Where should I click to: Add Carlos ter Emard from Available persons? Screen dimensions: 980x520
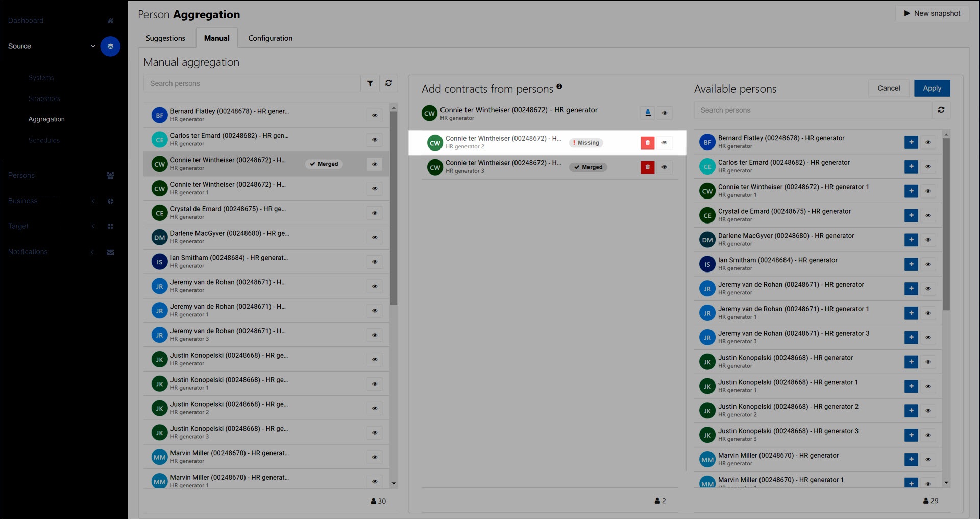[x=911, y=167]
